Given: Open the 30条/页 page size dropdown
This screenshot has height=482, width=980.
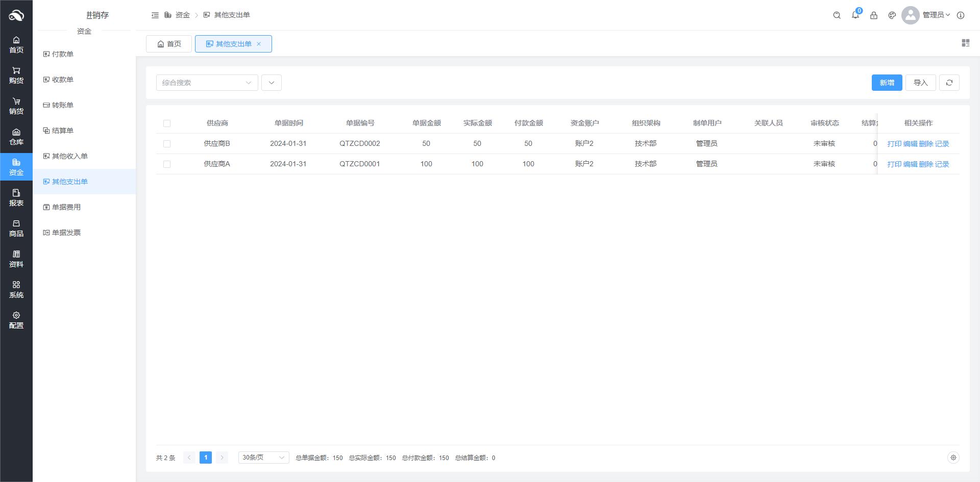Looking at the screenshot, I should pos(263,458).
